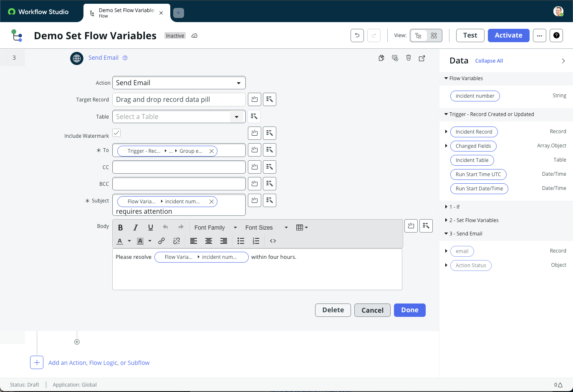Activate the flow
Screen dimensions: 573x392
tap(509, 35)
